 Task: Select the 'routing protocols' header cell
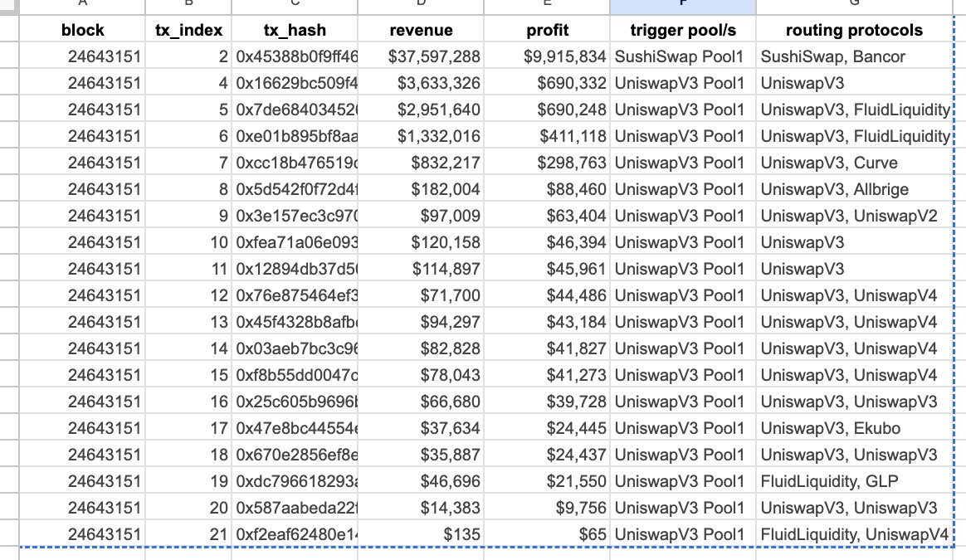click(855, 30)
